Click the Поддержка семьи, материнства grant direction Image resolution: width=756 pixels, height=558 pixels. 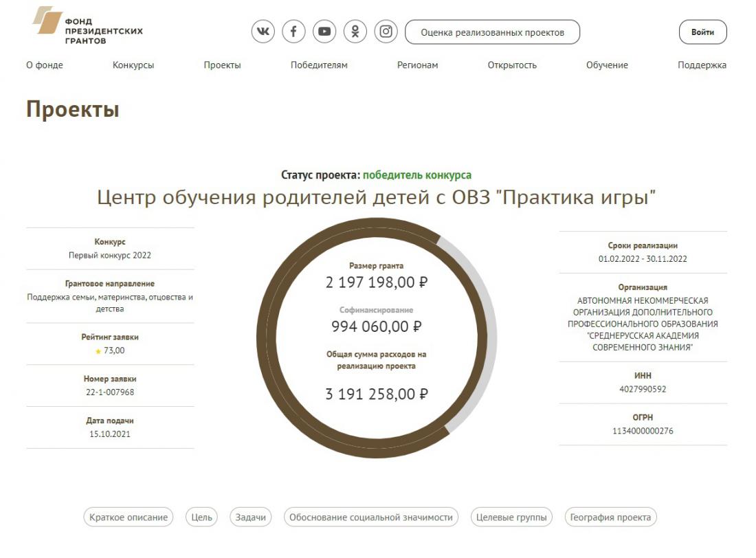(110, 303)
